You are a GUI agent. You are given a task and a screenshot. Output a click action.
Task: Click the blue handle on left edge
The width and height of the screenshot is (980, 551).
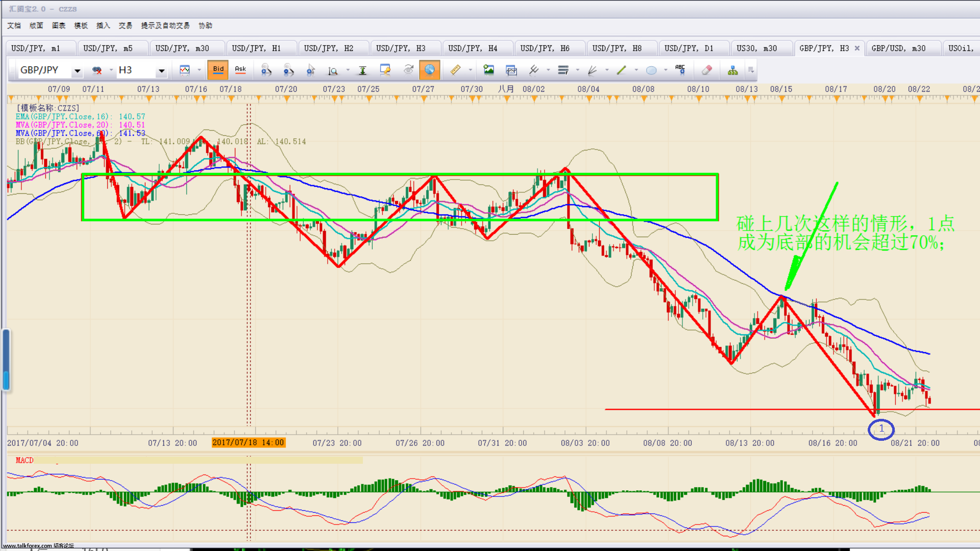point(6,360)
